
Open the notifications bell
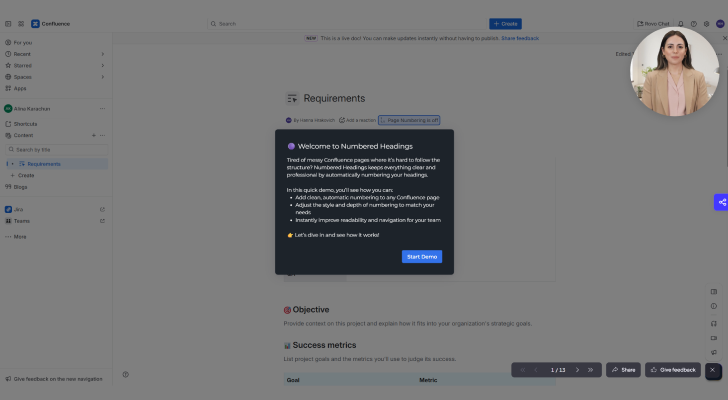click(681, 24)
